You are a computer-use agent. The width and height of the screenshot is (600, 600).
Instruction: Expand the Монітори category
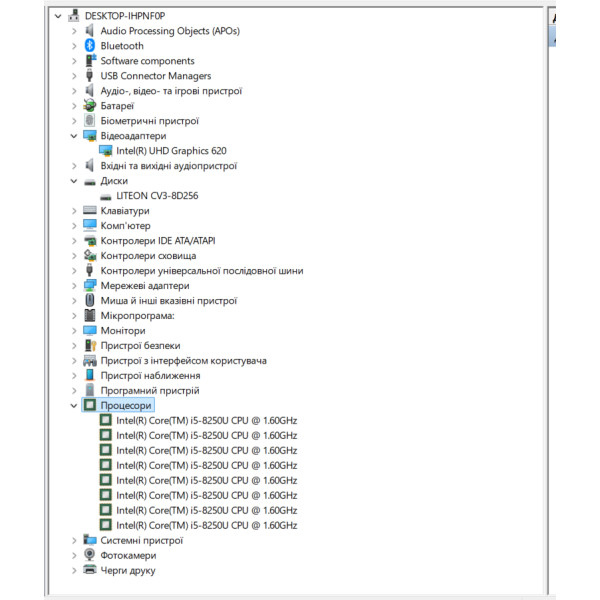74,331
